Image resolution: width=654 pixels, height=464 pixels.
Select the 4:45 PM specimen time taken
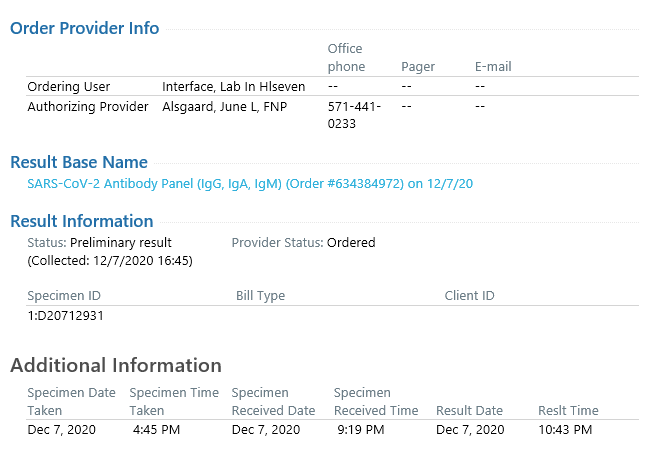(156, 429)
